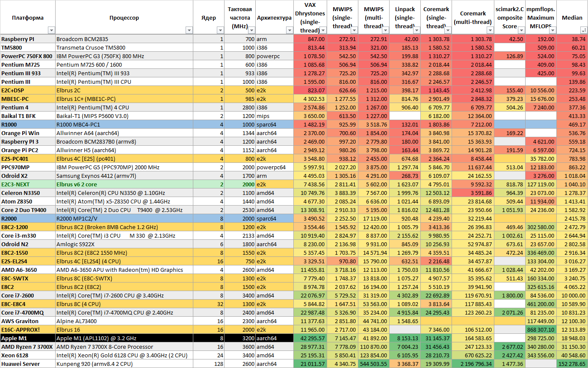The image size is (588, 368).
Task: Open the Median column sort dropdown
Action: 583,30
